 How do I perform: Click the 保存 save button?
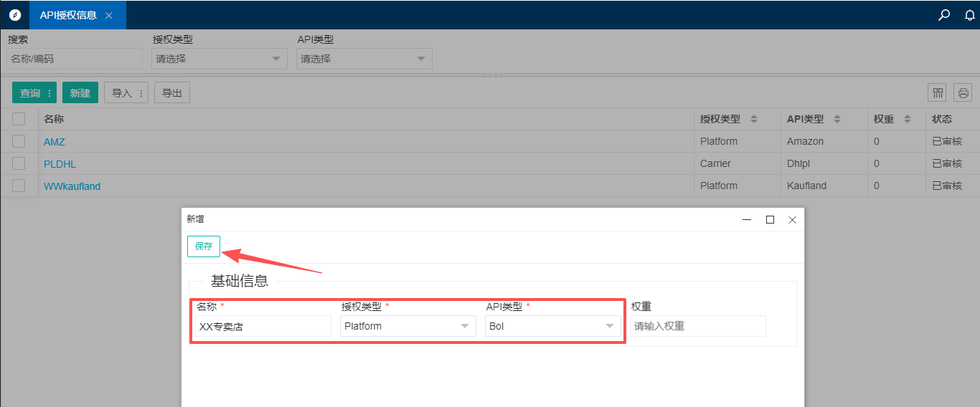click(x=204, y=246)
